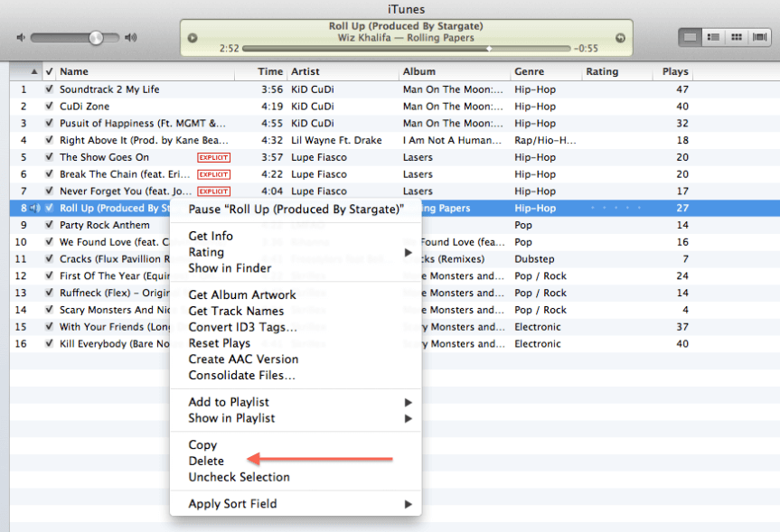The image size is (780, 532).
Task: Switch to Cover Flow view
Action: pos(759,37)
